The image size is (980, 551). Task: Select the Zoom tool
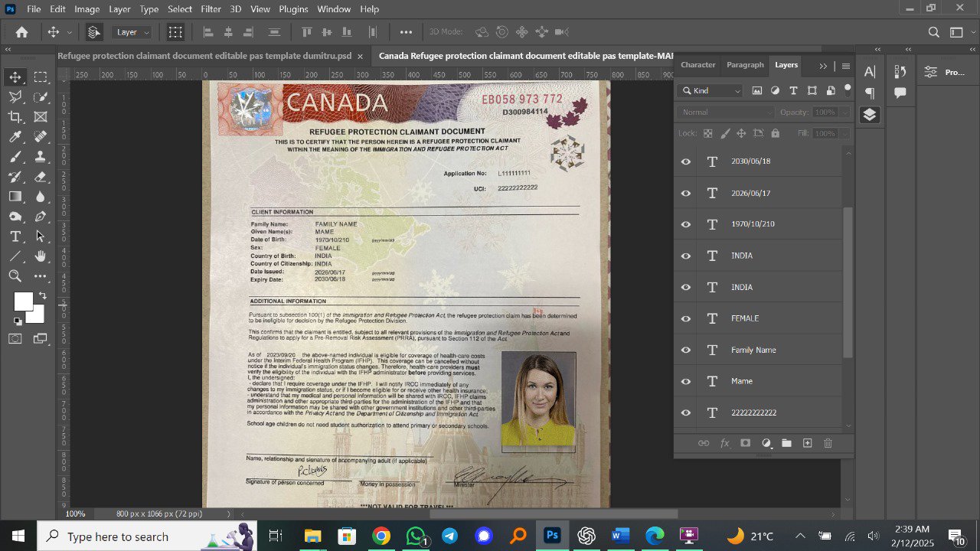click(x=15, y=276)
